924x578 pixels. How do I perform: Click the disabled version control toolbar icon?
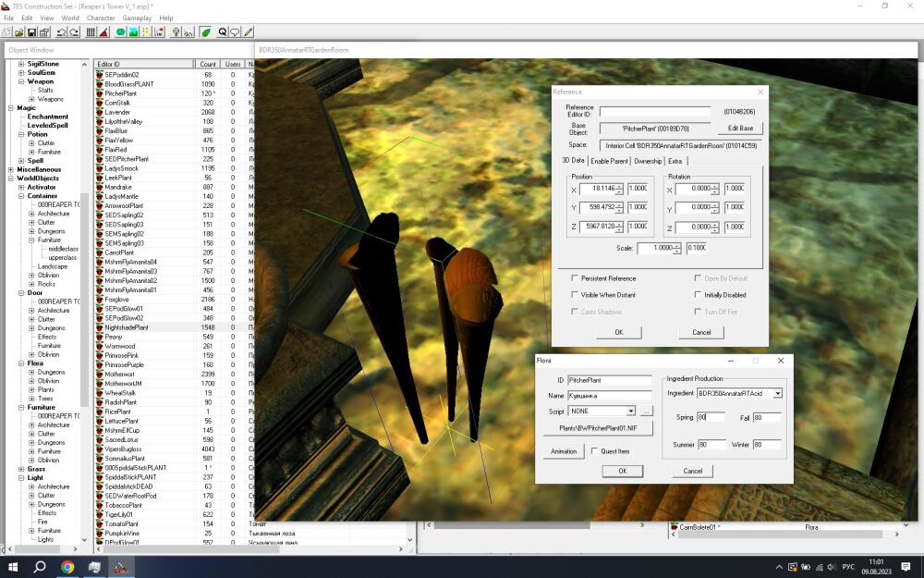click(x=7, y=32)
